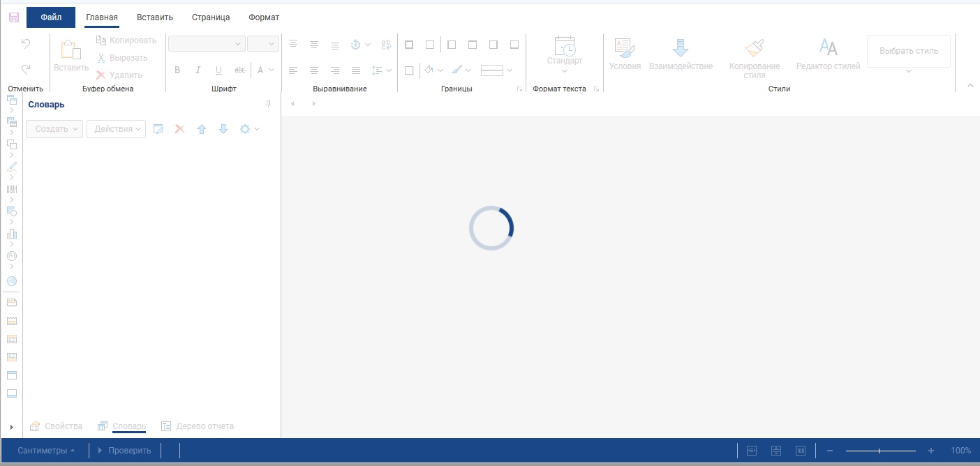
Task: Open Редактор стилей style editor
Action: tap(829, 54)
